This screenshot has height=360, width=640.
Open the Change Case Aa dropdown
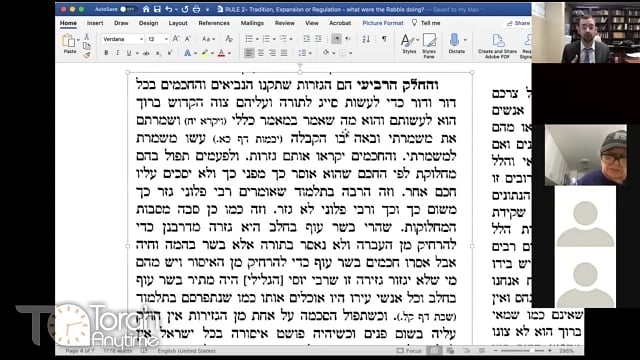(x=208, y=39)
